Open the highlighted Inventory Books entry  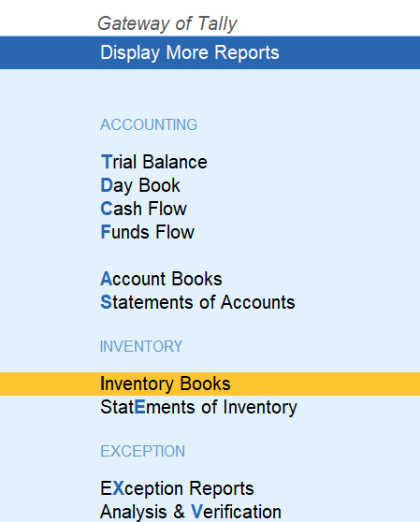coord(210,384)
